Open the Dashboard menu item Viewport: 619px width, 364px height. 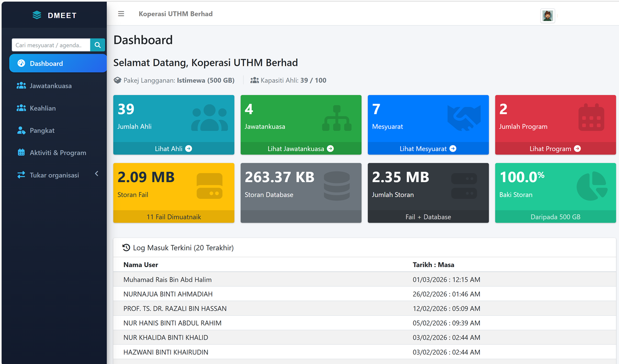[58, 63]
